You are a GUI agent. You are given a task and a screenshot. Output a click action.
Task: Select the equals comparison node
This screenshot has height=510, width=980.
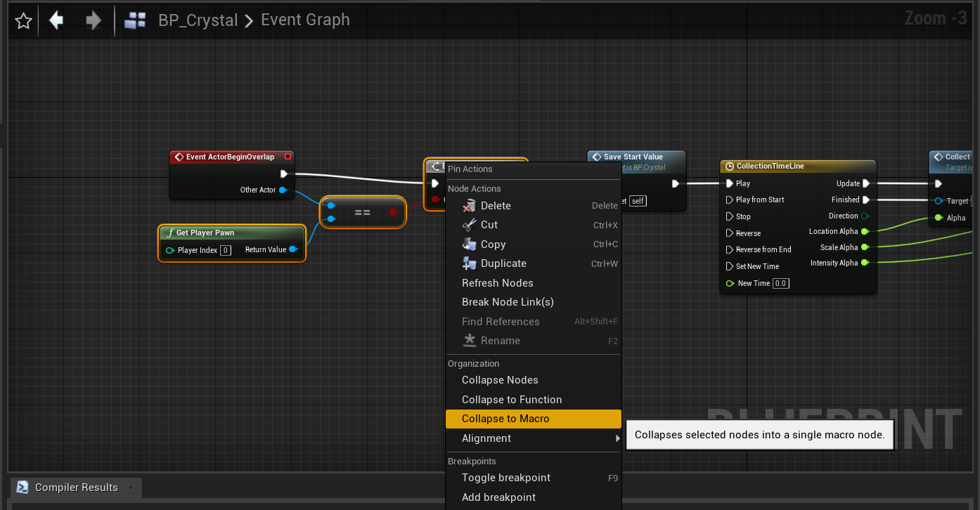(363, 212)
